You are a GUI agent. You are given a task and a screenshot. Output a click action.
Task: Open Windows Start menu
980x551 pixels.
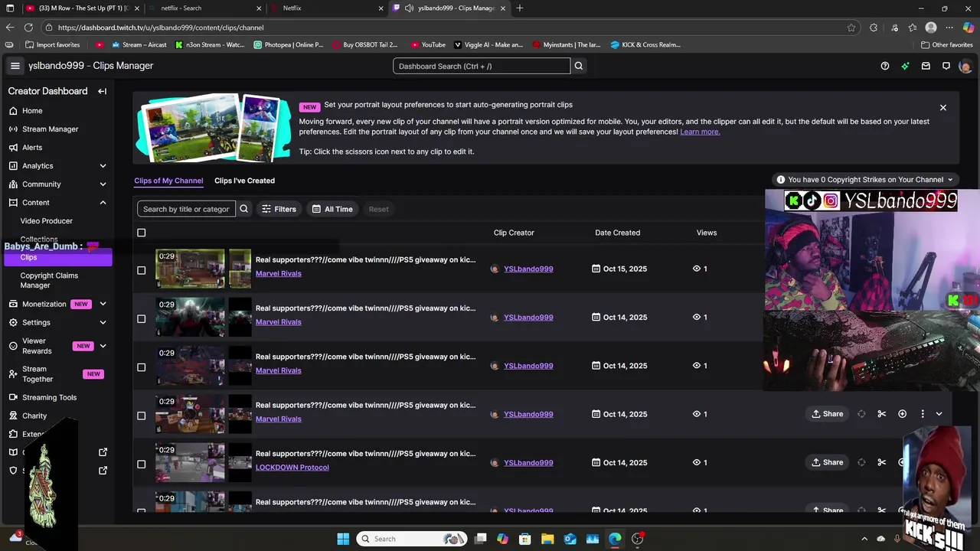coord(343,539)
